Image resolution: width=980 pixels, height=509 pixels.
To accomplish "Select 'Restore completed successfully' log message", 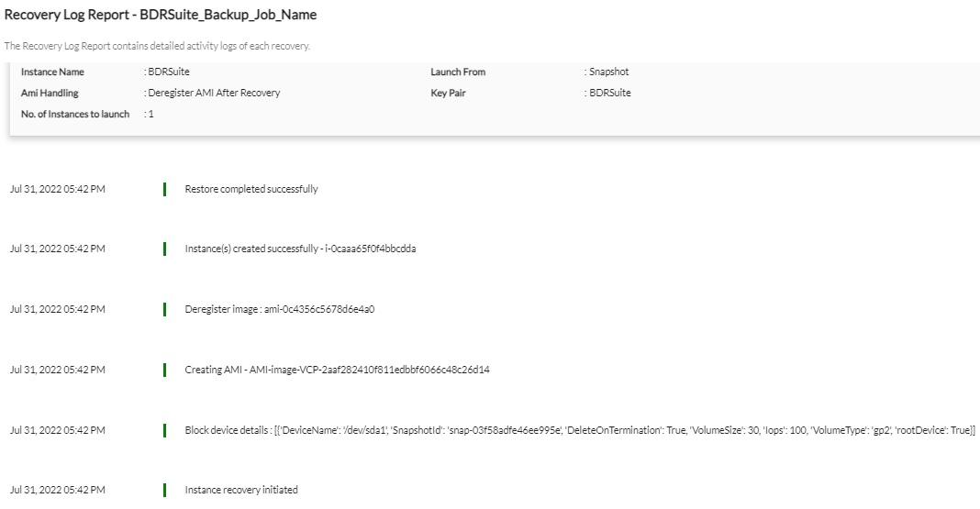I will [x=251, y=189].
